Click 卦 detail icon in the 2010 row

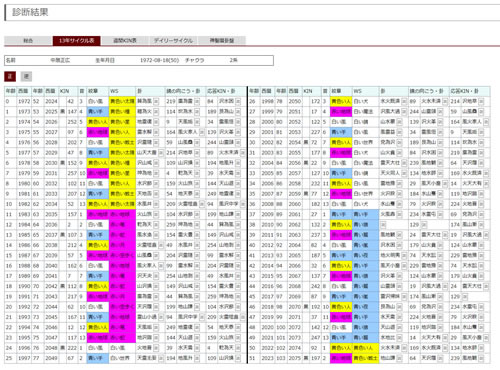(x=383, y=225)
